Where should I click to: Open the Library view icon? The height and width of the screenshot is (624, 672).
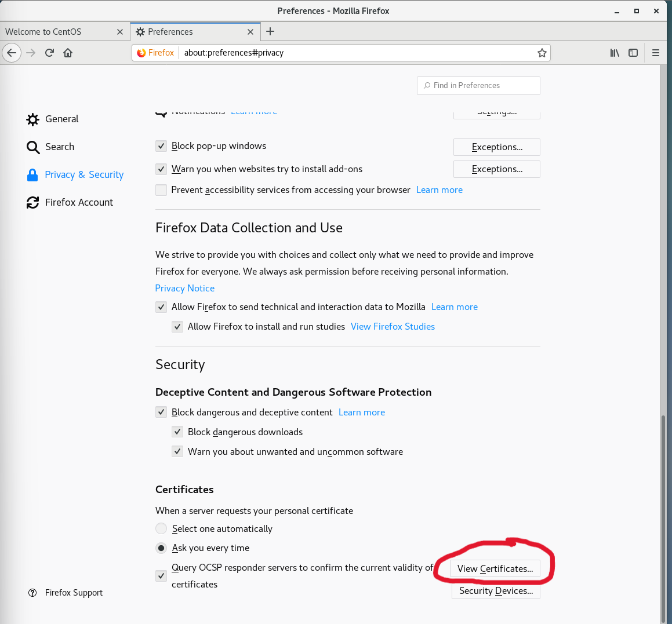(x=615, y=53)
